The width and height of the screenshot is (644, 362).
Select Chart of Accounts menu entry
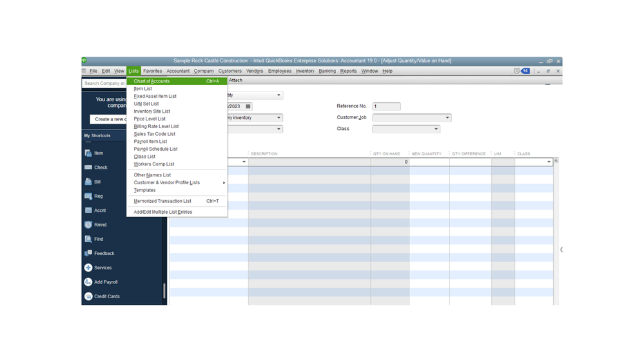tap(177, 81)
